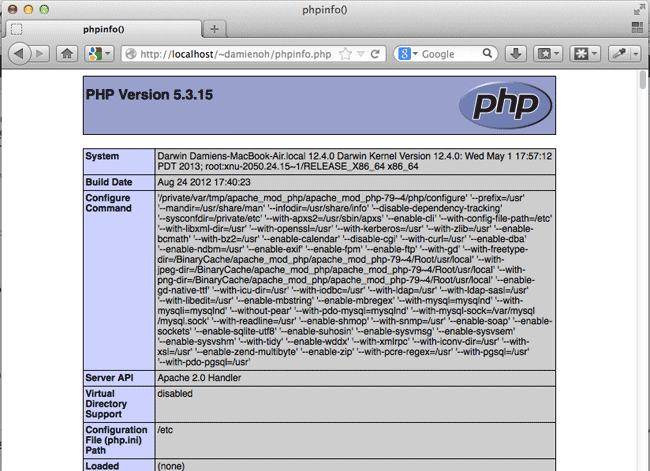Open the Bookmarks menu button
The height and width of the screenshot is (471, 650).
[548, 54]
